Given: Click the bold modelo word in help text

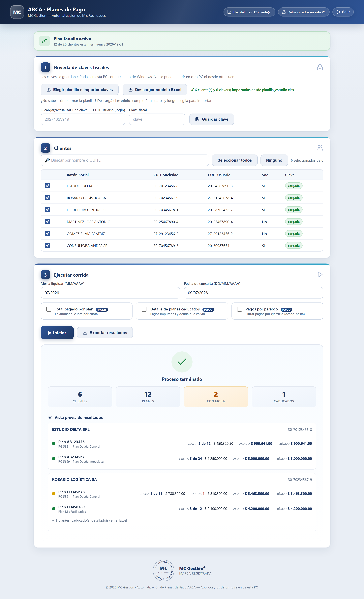Looking at the screenshot, I should [124, 101].
